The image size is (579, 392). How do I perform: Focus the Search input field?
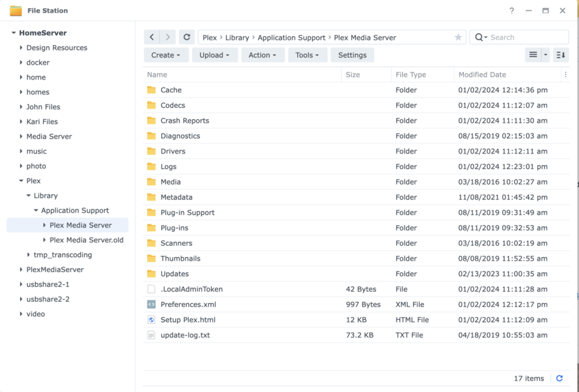(x=528, y=37)
